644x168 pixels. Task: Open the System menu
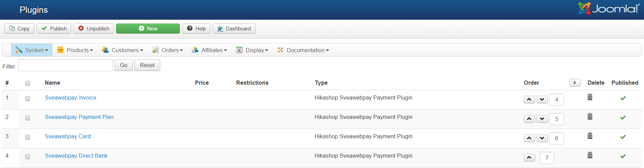point(32,50)
